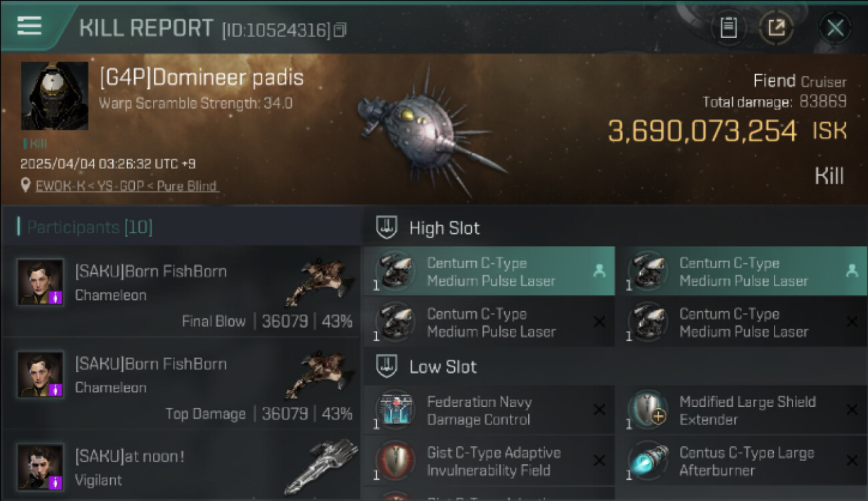Click Centus C-Type Large Afterburner icon
This screenshot has height=501, width=868.
[648, 462]
